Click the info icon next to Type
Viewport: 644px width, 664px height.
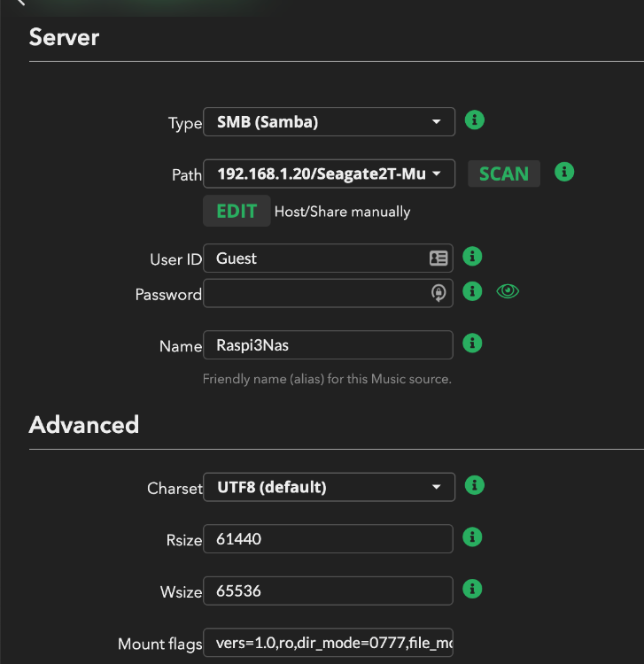[475, 120]
